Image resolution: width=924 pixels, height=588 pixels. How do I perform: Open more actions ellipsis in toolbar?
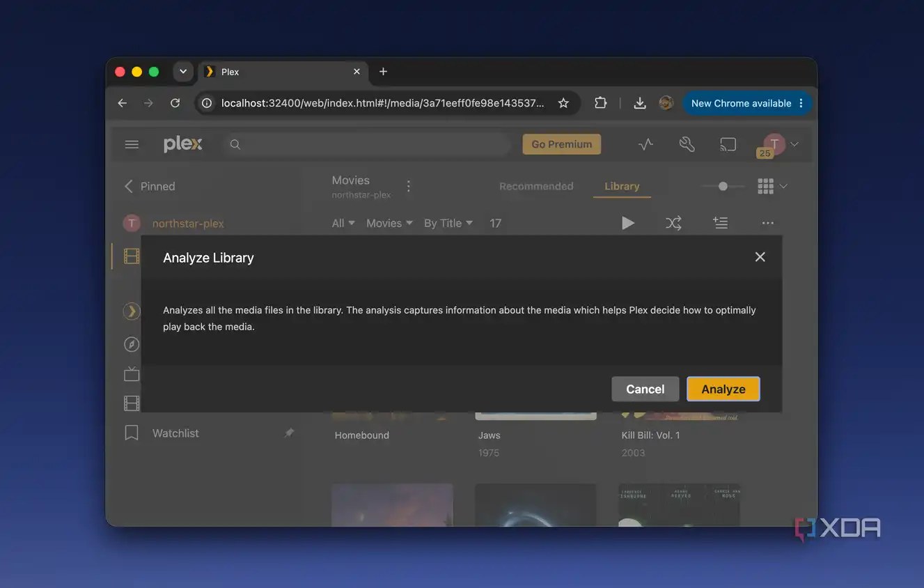pos(767,223)
